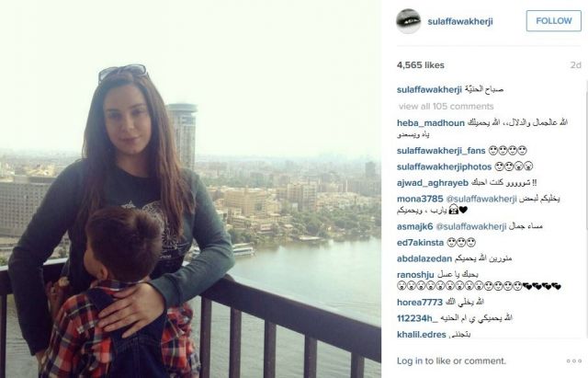The width and height of the screenshot is (588, 378).
Task: Open the three-dot more options menu
Action: 573,361
